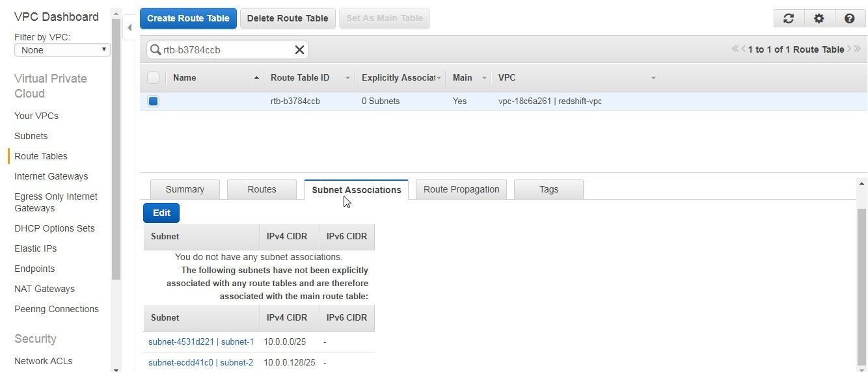Click the sidebar vertical scrollbar
868x372 pixels.
[116, 150]
